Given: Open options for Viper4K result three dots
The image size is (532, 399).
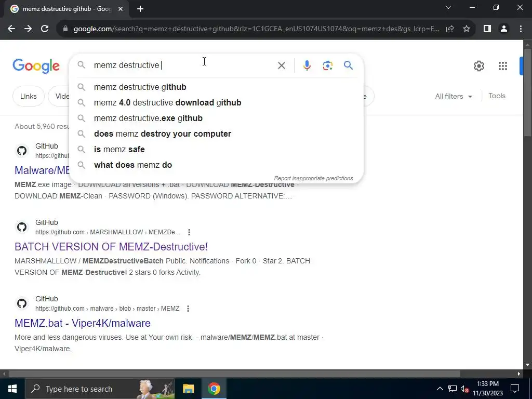Looking at the screenshot, I should pos(188,309).
